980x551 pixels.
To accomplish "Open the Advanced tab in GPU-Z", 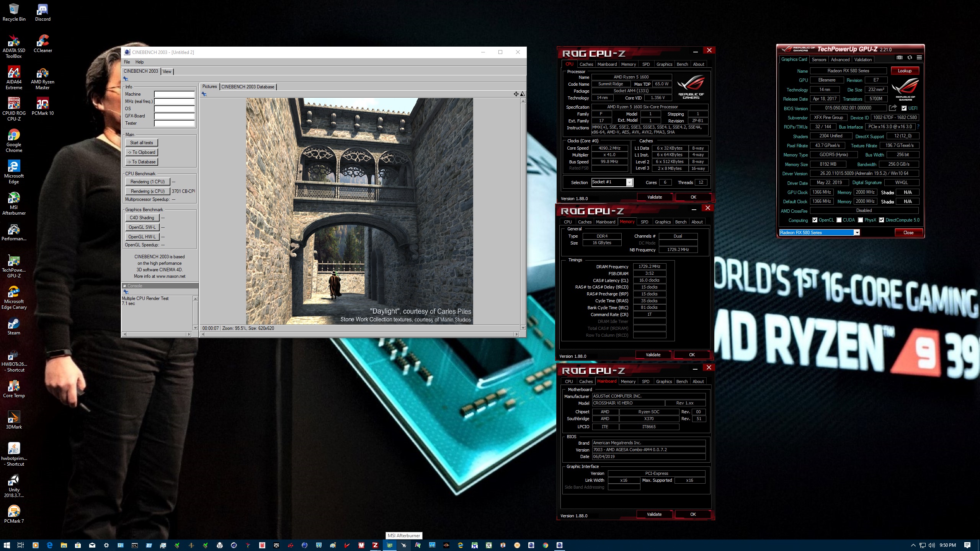I will click(x=840, y=60).
